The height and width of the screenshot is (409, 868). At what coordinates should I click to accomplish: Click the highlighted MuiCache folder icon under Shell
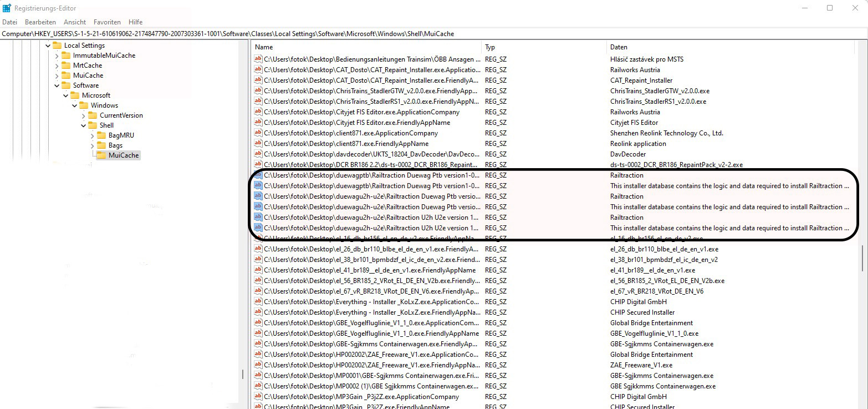[x=101, y=155]
